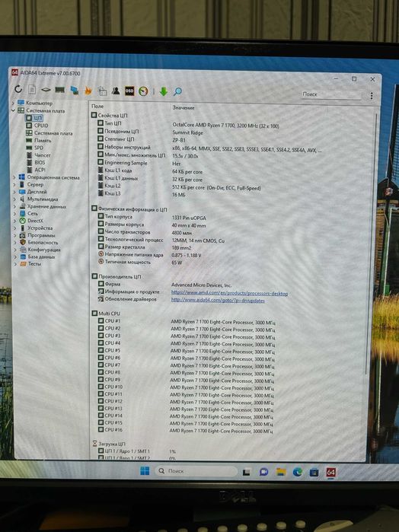Select the CPU #16 row
Image resolution: width=399 pixels, height=532 pixels.
pos(186,430)
